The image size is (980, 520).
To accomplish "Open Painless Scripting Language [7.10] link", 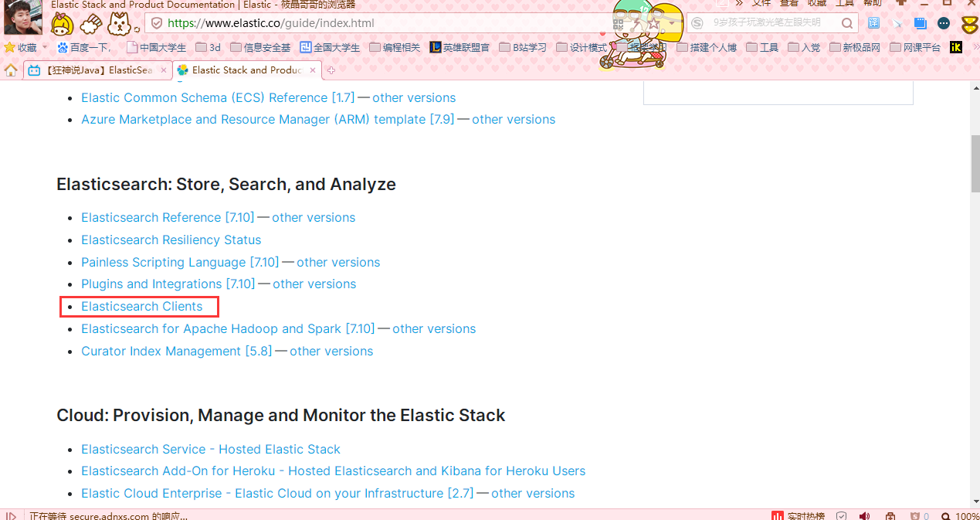I will 179,263.
